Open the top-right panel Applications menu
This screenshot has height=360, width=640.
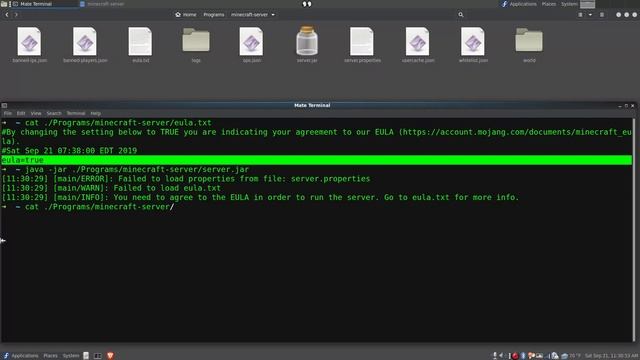click(523, 4)
